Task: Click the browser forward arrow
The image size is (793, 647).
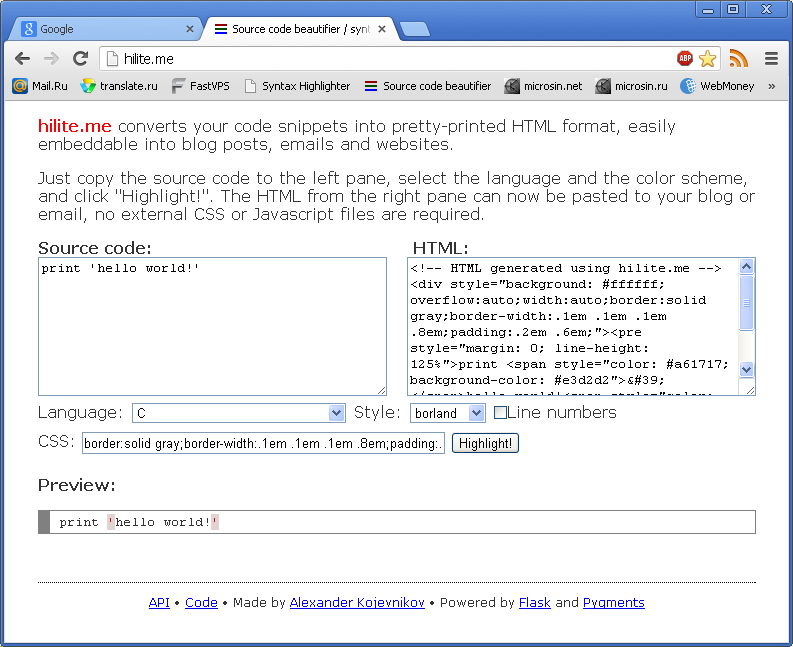Action: point(51,59)
